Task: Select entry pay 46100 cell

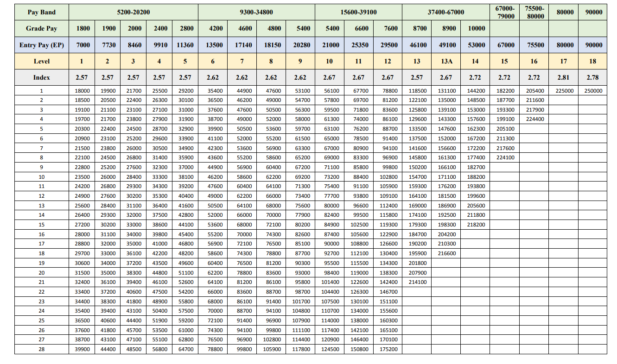Action: pos(418,45)
